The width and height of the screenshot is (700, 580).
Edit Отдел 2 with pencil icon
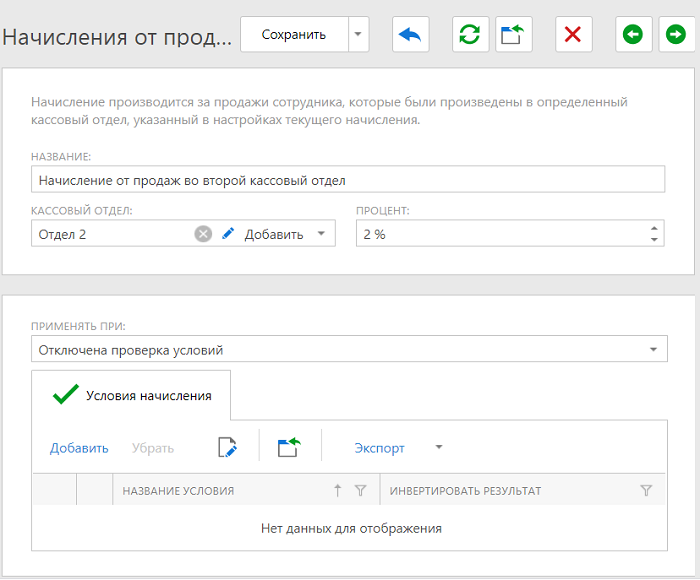tap(228, 233)
